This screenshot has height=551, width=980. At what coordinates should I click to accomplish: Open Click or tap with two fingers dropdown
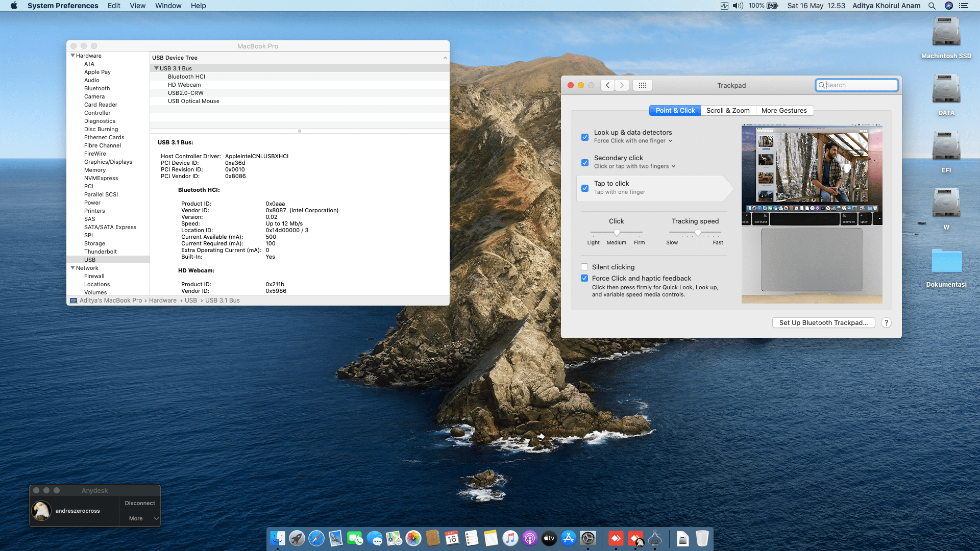pyautogui.click(x=634, y=166)
